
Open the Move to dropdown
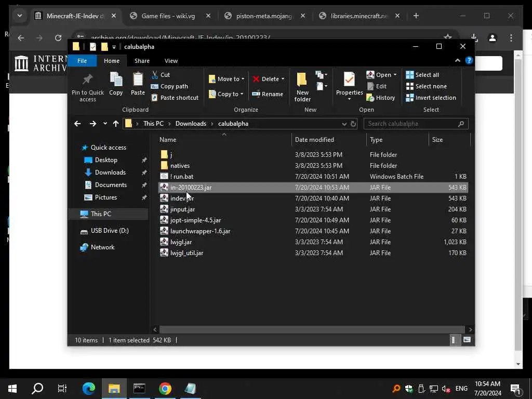pos(227,79)
